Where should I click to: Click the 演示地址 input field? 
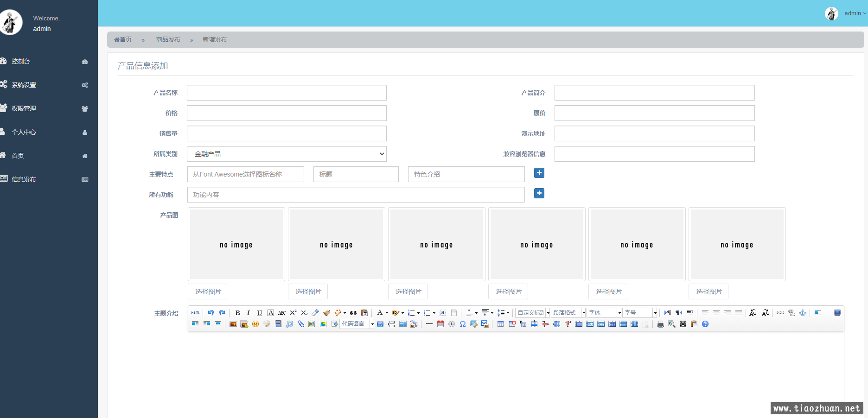click(654, 133)
